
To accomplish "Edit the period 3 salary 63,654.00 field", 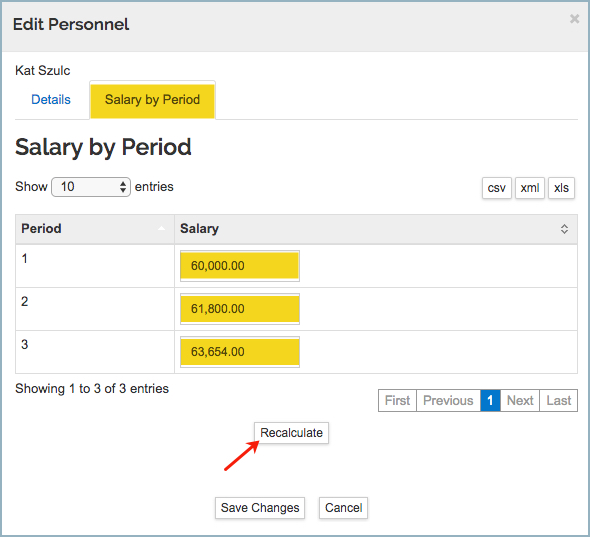I will click(240, 351).
